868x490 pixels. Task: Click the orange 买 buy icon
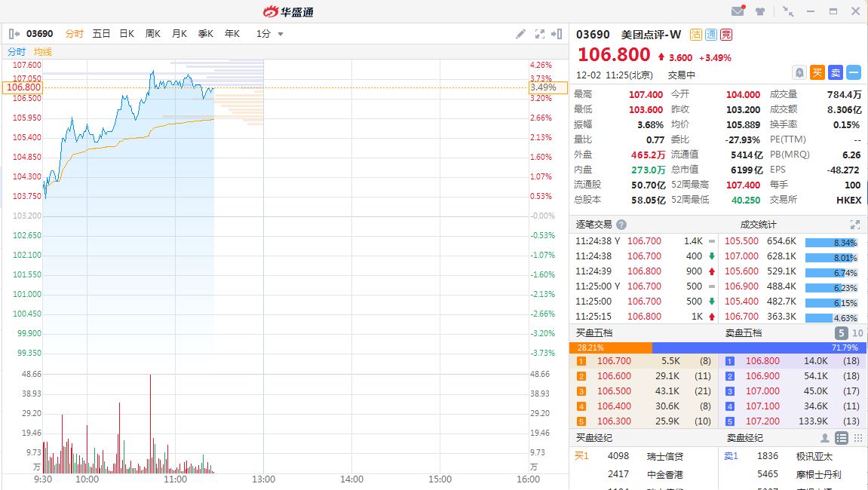coord(817,72)
